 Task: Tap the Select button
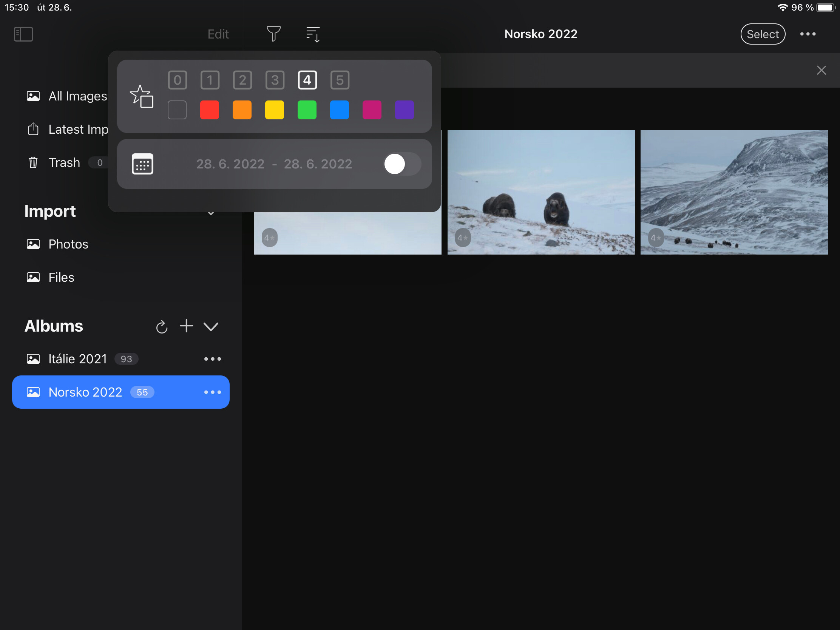tap(763, 34)
